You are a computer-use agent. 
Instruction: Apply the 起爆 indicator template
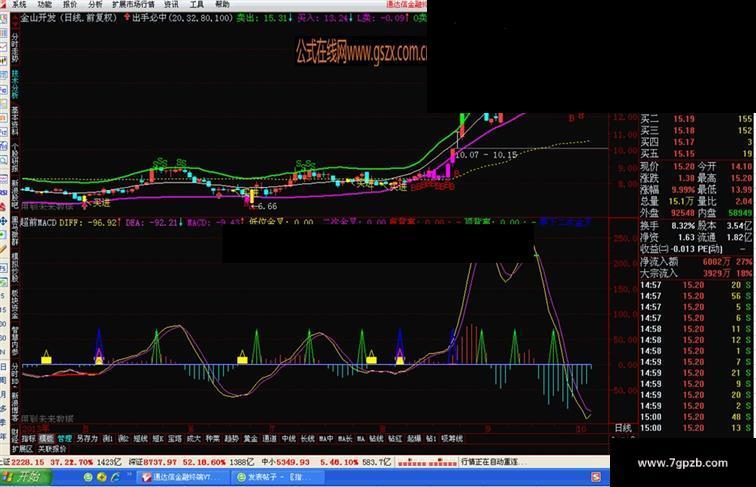pos(414,439)
